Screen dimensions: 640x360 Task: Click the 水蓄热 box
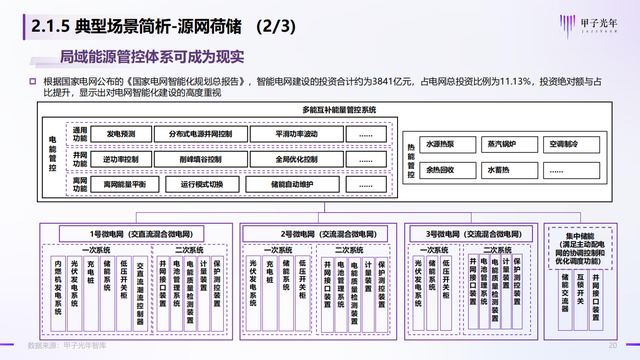click(x=509, y=170)
